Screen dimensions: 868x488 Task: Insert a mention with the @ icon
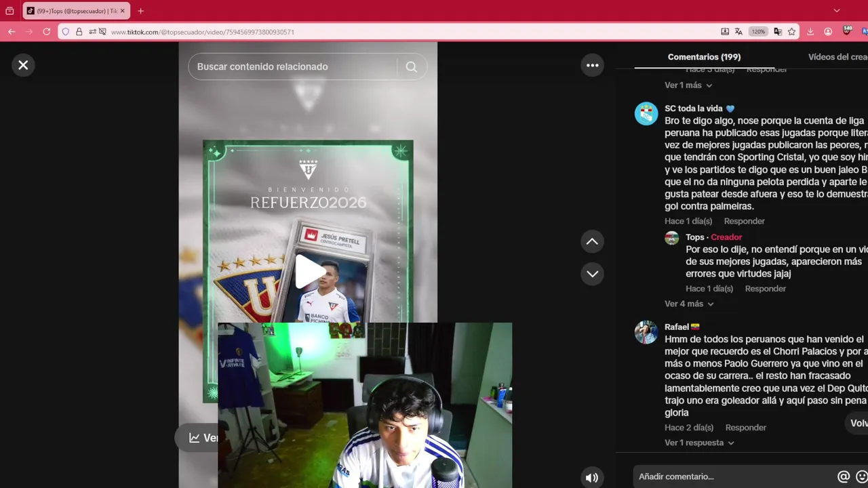844,476
